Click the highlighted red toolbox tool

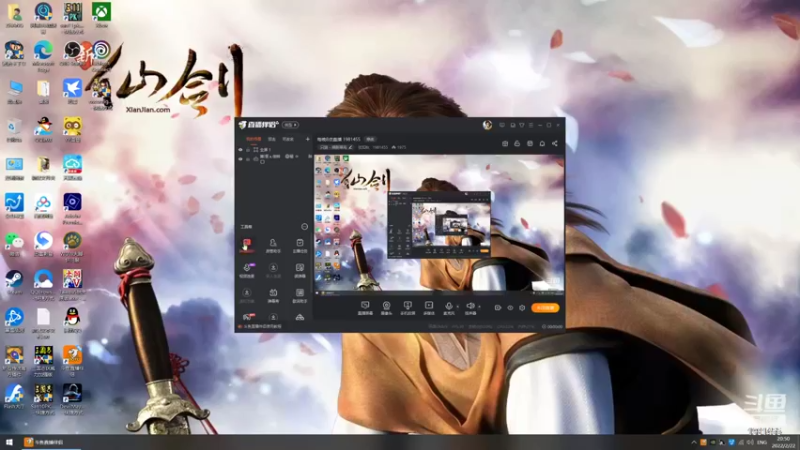247,245
